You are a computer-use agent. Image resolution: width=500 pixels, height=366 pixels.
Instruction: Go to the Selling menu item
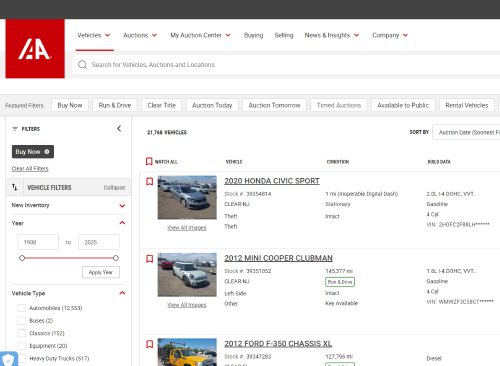point(284,35)
